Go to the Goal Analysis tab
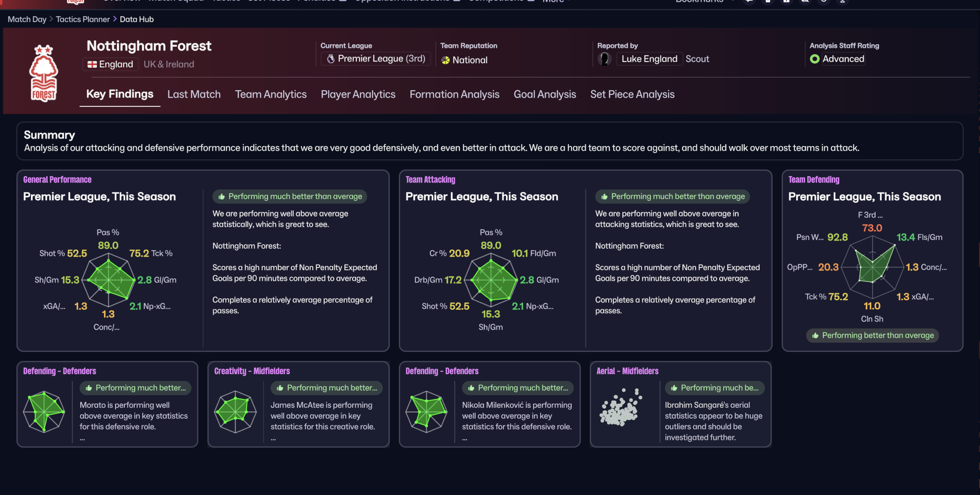Image resolution: width=980 pixels, height=495 pixels. pos(544,94)
